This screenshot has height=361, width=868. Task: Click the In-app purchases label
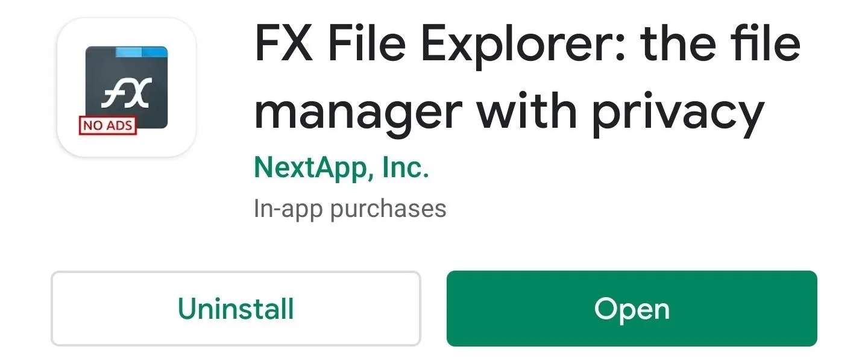[350, 209]
